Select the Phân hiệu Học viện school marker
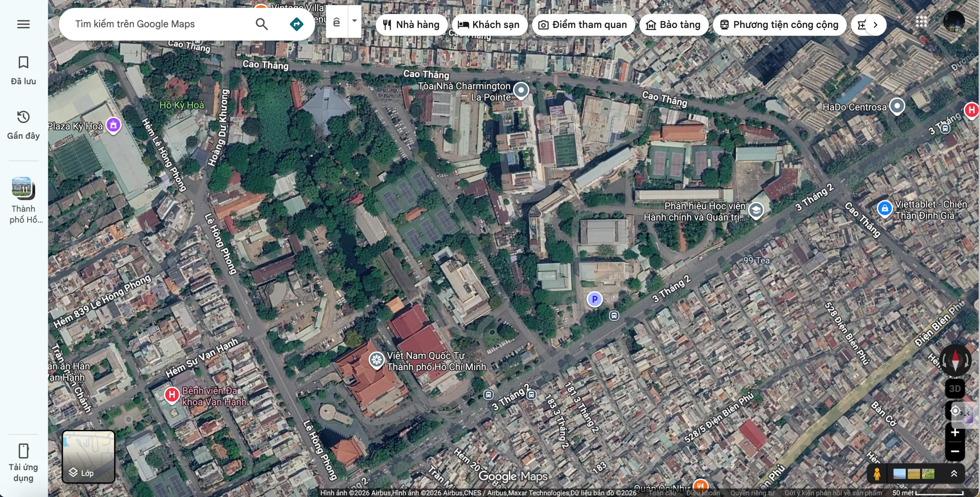The image size is (980, 497). click(x=756, y=210)
